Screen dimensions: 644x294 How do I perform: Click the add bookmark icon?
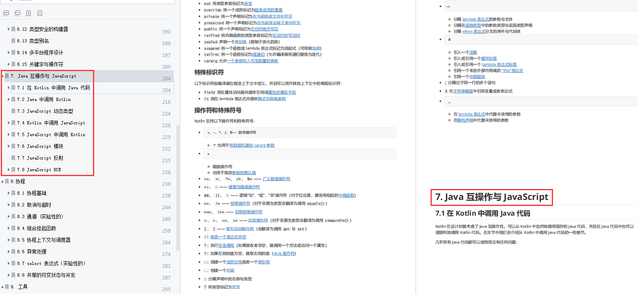click(29, 13)
